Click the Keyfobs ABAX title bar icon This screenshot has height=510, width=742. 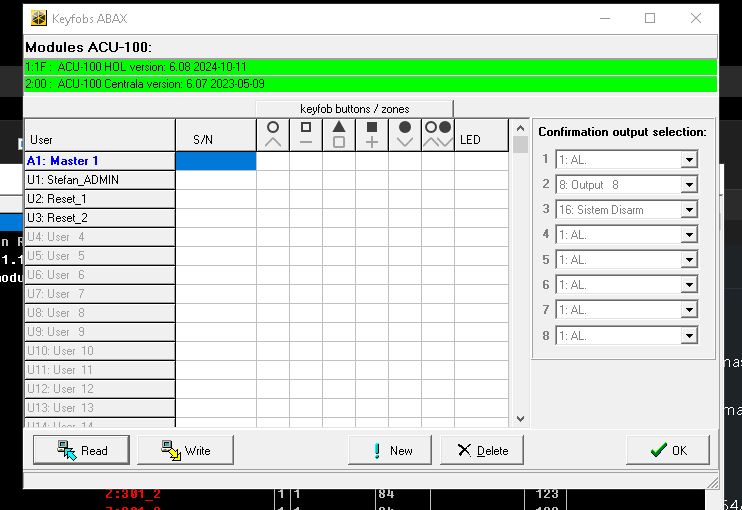coord(38,18)
